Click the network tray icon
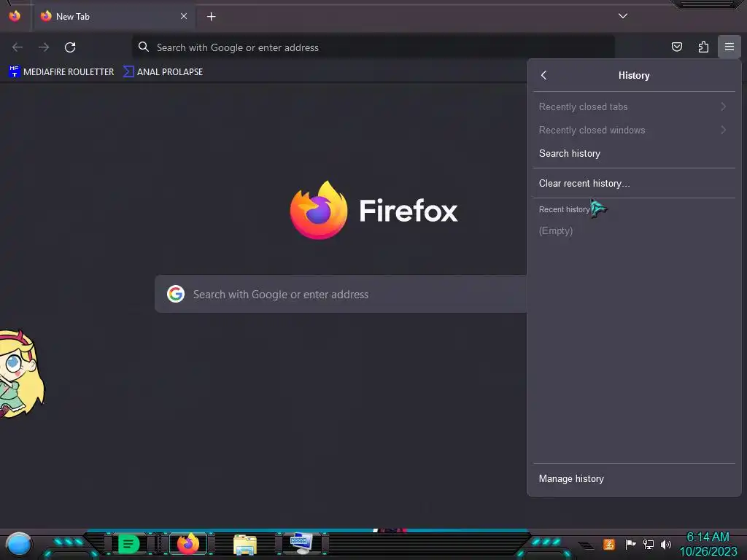This screenshot has height=560, width=747. pos(648,544)
